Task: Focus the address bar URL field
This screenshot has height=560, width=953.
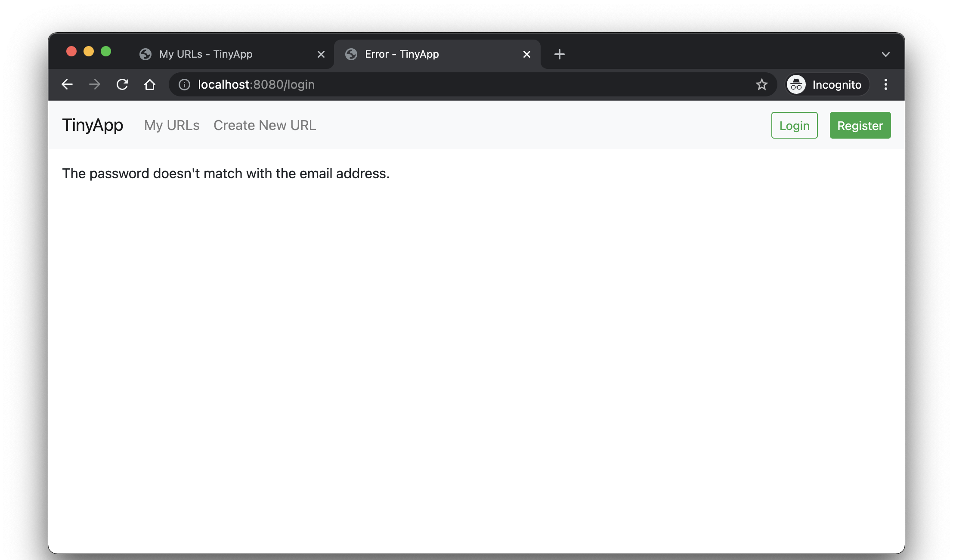Action: [x=430, y=84]
